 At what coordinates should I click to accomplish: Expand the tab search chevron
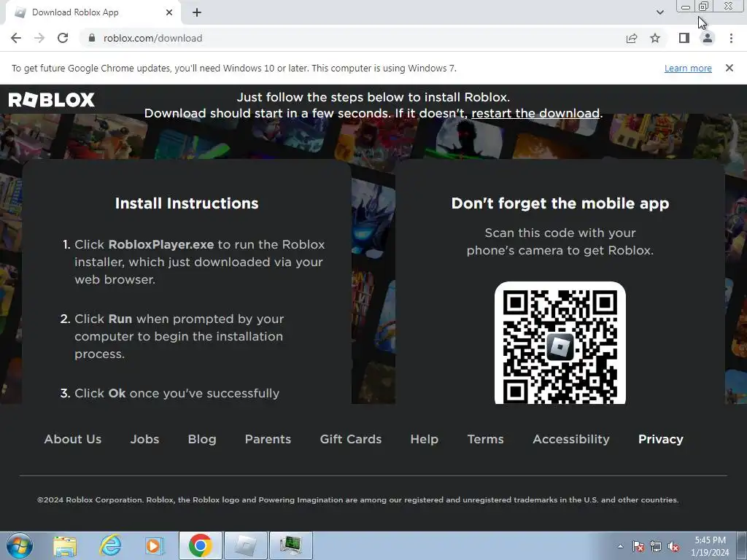tap(659, 12)
